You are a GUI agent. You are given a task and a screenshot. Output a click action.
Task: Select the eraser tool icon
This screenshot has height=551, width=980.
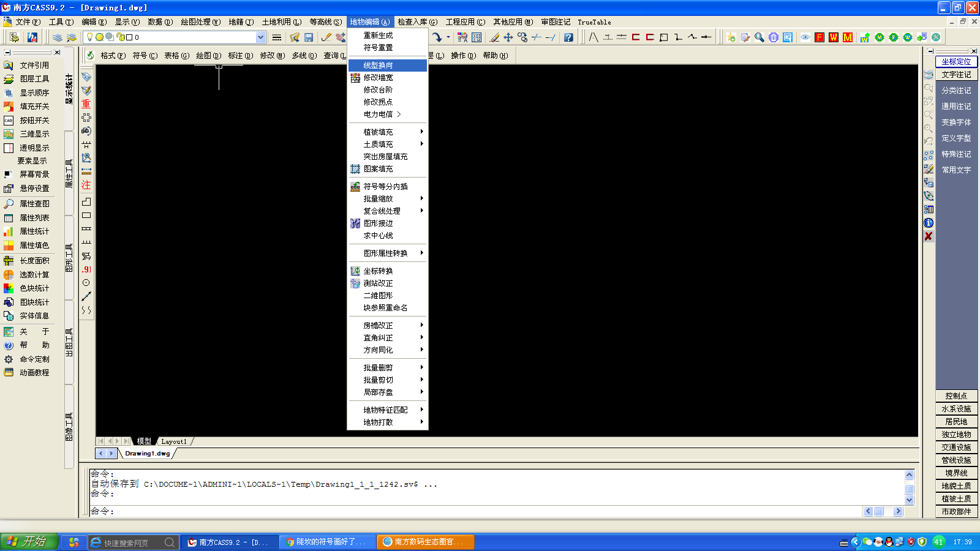point(494,37)
